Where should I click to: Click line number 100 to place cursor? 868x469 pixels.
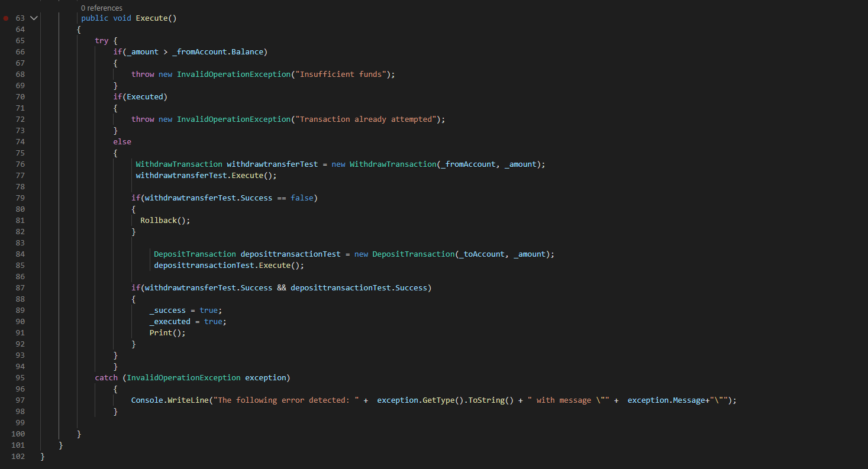(x=18, y=434)
